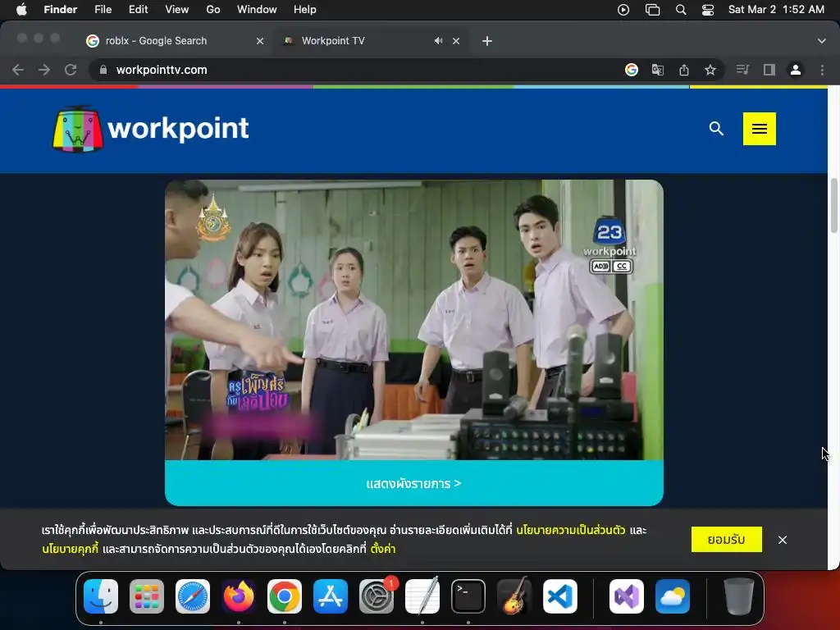Open the Window menu
This screenshot has height=630, width=840.
point(257,10)
